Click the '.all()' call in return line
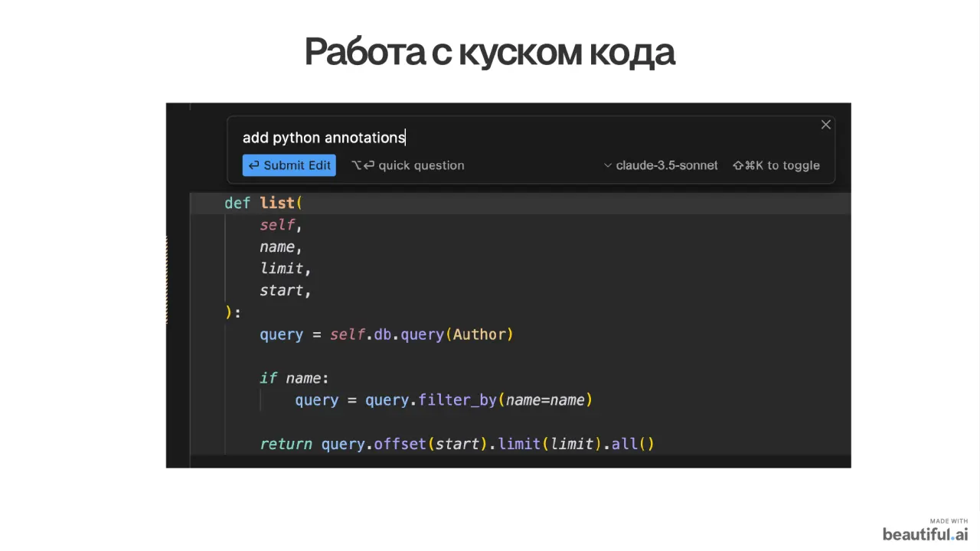Screen dimensions: 980x551 (x=629, y=444)
